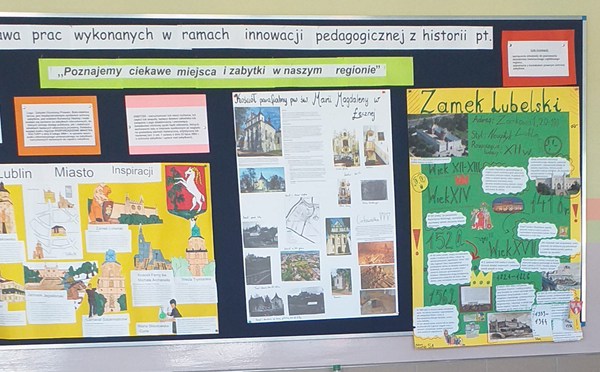
Task: Click the smiley face drawing on the green poster
Action: click(x=553, y=145)
